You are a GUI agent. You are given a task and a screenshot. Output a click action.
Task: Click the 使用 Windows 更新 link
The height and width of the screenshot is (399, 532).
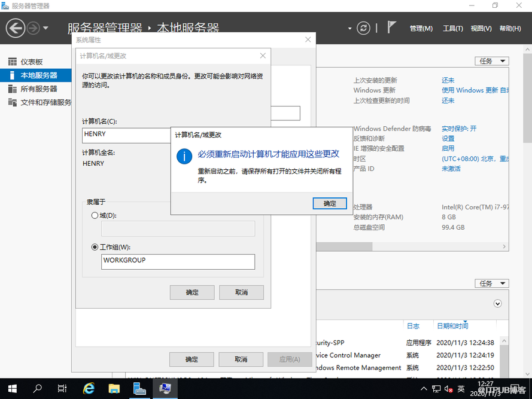(x=475, y=90)
